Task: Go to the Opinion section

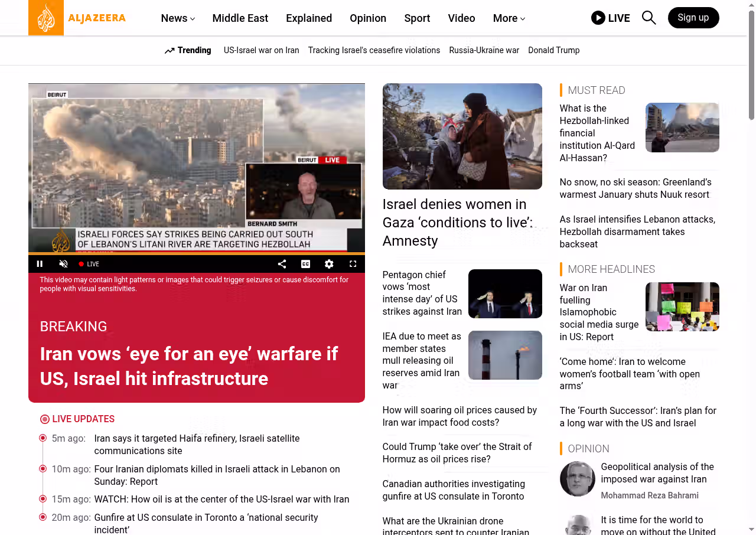Action: 367,18
